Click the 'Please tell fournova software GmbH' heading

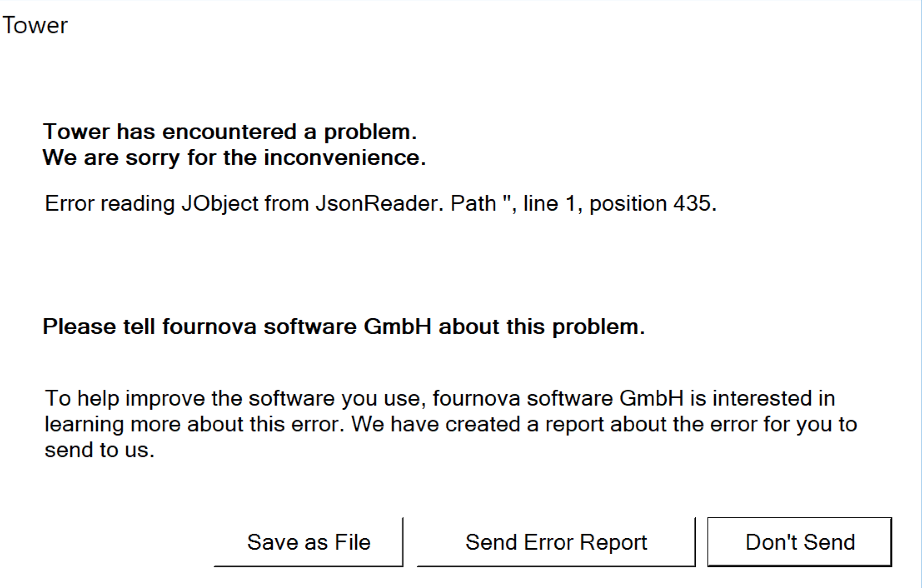point(237,327)
